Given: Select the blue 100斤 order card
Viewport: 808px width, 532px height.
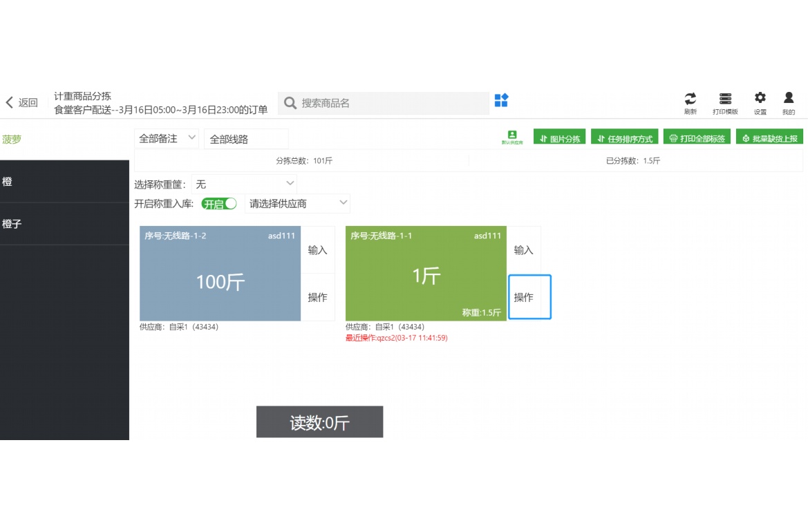Looking at the screenshot, I should 220,274.
